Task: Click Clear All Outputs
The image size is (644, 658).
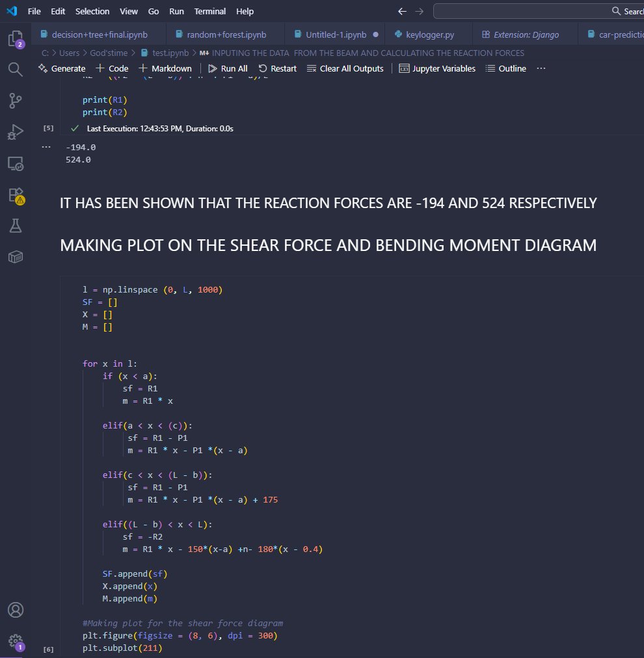Action: click(345, 68)
